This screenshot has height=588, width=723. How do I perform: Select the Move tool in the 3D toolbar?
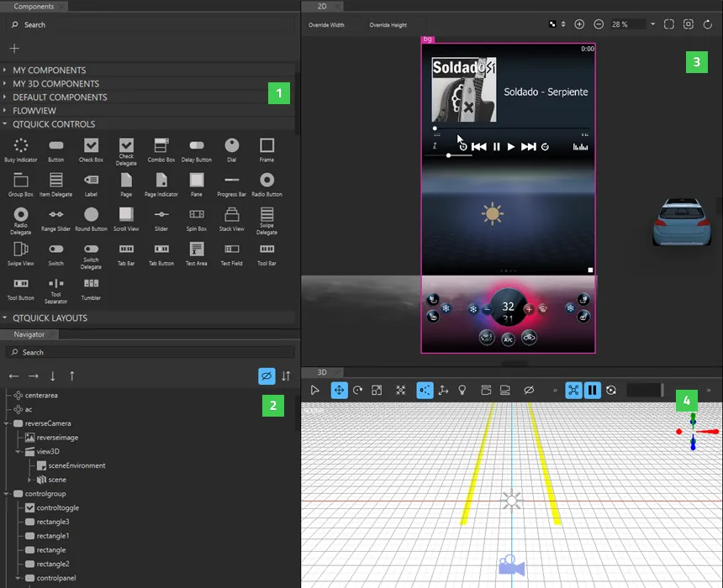pyautogui.click(x=340, y=390)
